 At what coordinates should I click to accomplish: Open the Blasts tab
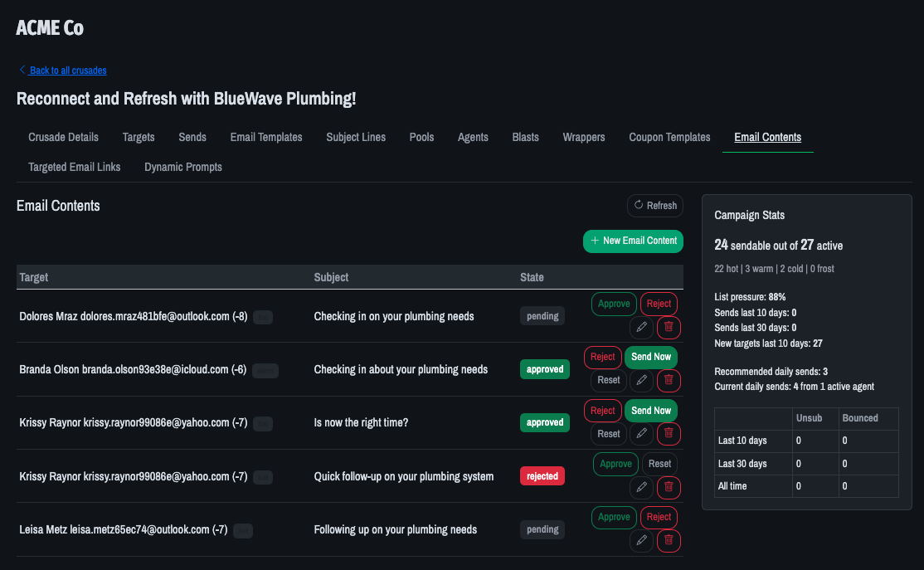[525, 137]
